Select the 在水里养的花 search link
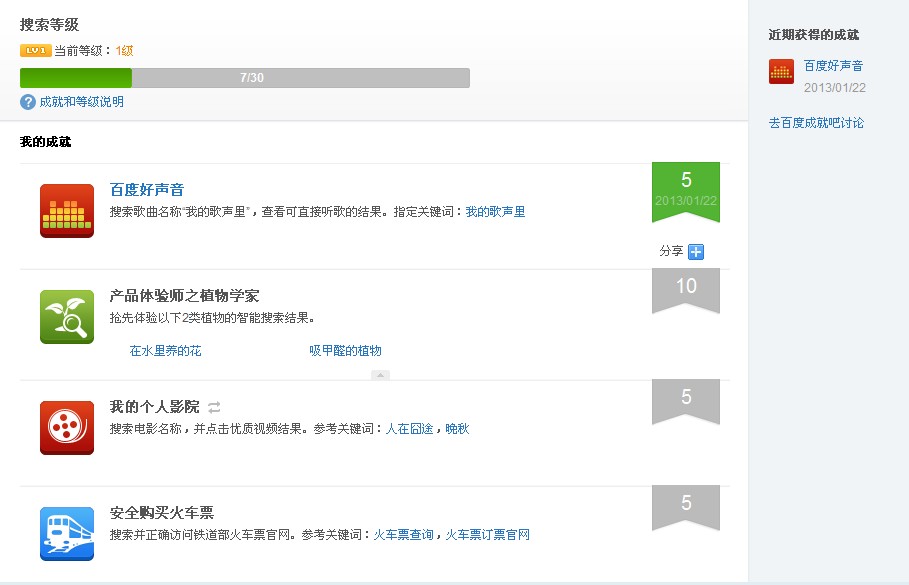This screenshot has height=585, width=909. coord(165,351)
